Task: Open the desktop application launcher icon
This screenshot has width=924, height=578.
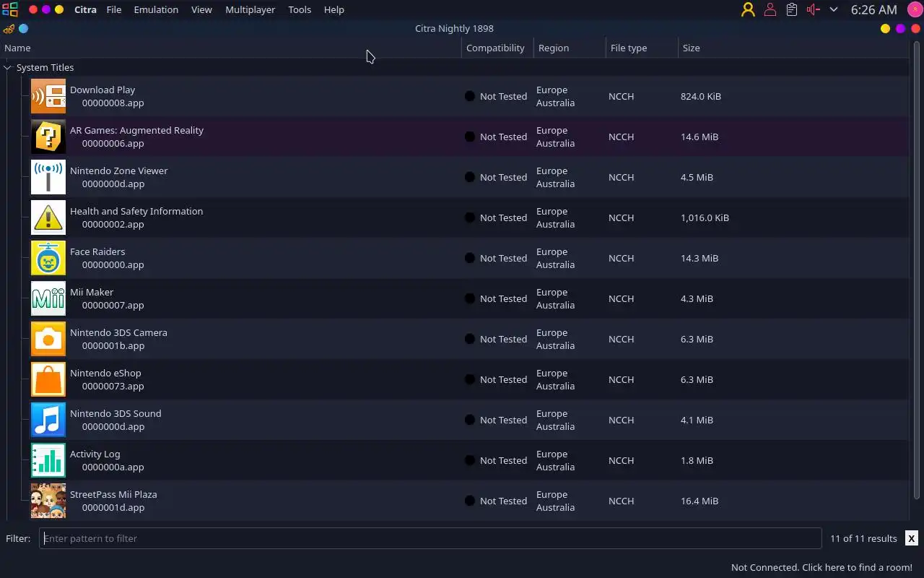Action: (9, 9)
